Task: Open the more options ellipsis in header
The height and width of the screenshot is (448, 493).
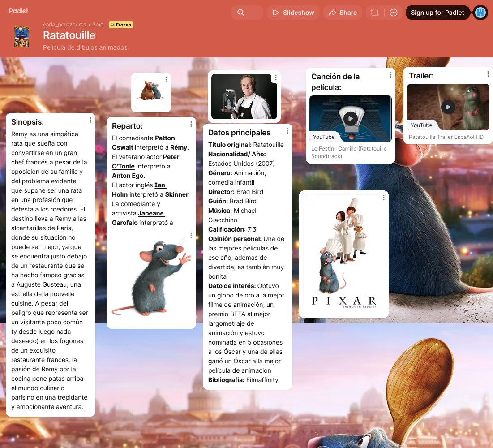Action: pyautogui.click(x=394, y=13)
